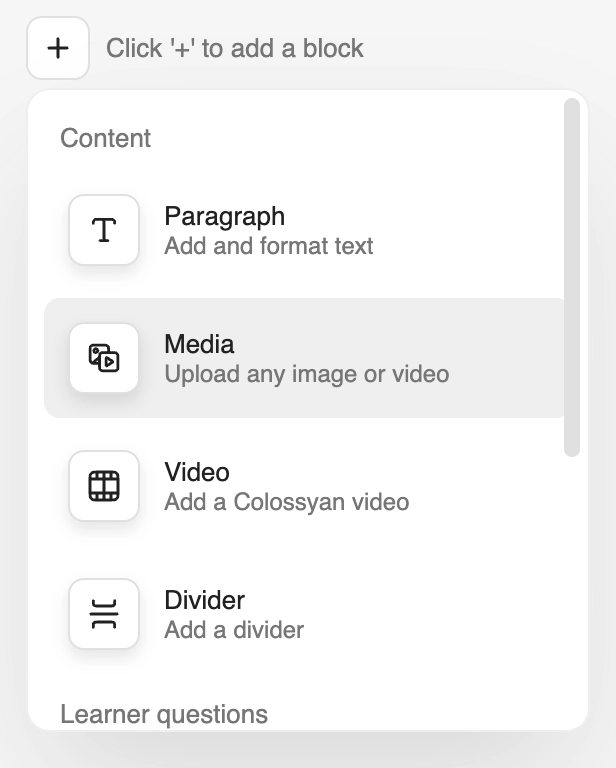Click the 'Learner questions' section heading

click(x=164, y=714)
